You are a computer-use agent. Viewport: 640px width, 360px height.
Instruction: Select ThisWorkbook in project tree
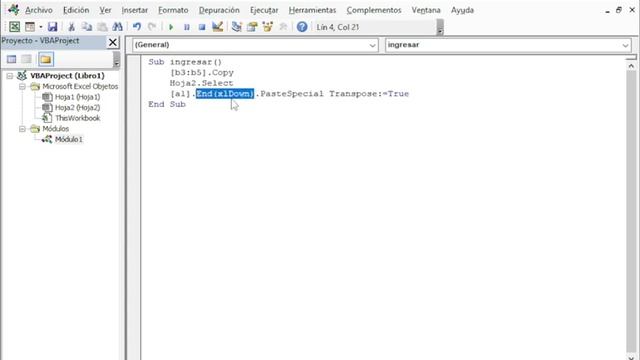pos(77,118)
